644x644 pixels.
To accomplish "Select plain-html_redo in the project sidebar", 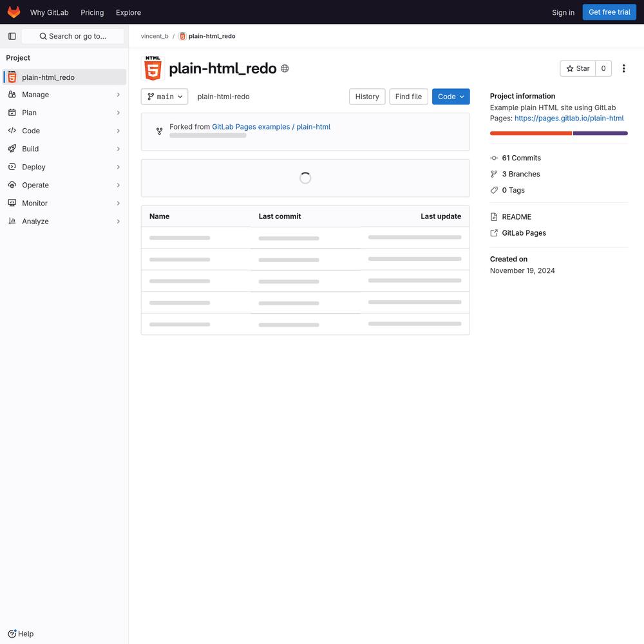I will (64, 77).
